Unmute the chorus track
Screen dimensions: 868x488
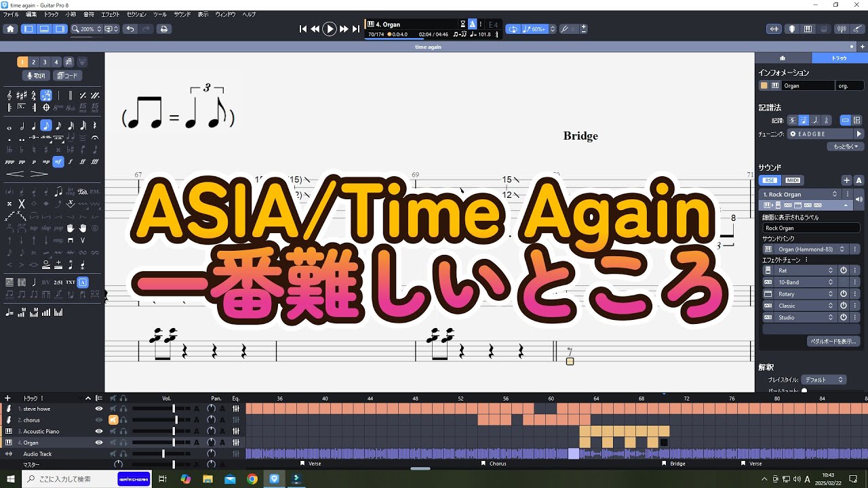(113, 420)
